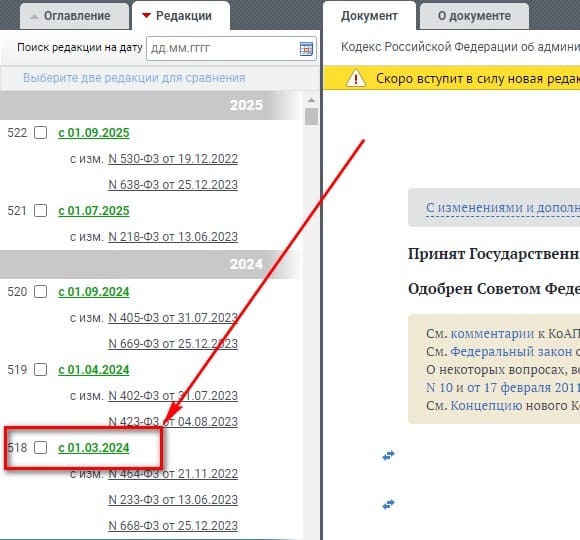Open law N 423-ФЗ от 04.08.2023
580x540 pixels.
(x=173, y=422)
